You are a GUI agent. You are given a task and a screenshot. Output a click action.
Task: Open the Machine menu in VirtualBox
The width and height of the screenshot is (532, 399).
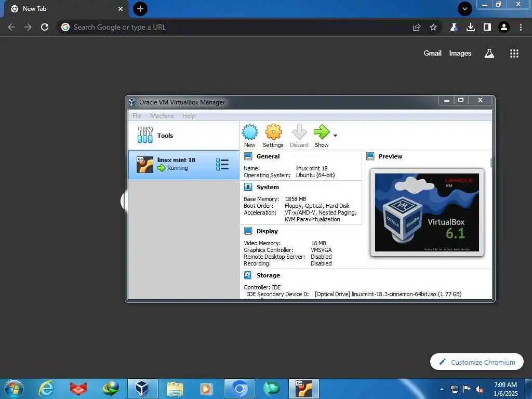tap(162, 116)
